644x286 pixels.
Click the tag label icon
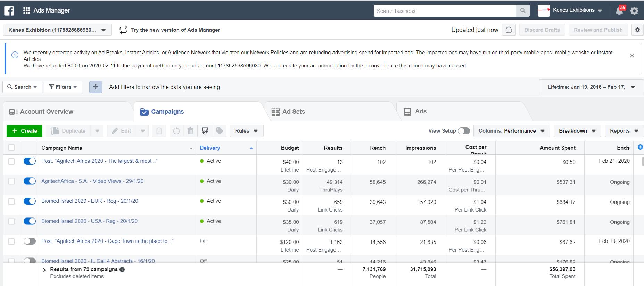point(220,131)
